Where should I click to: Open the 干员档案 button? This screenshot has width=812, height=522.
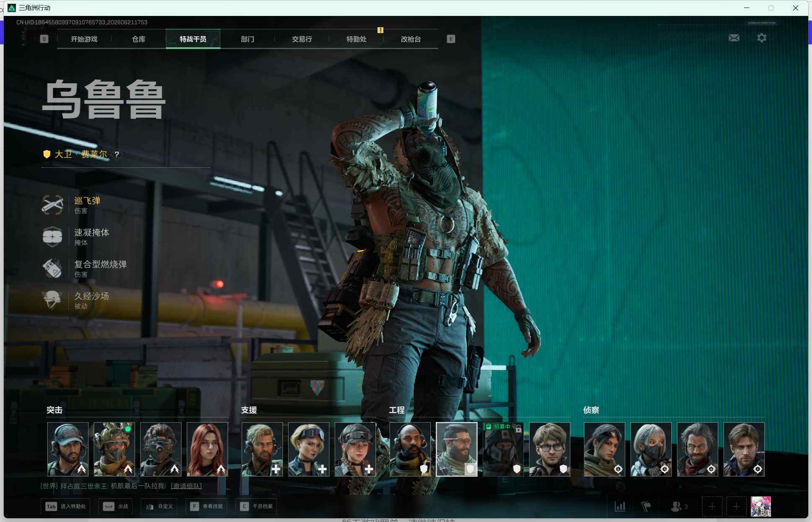tap(256, 507)
